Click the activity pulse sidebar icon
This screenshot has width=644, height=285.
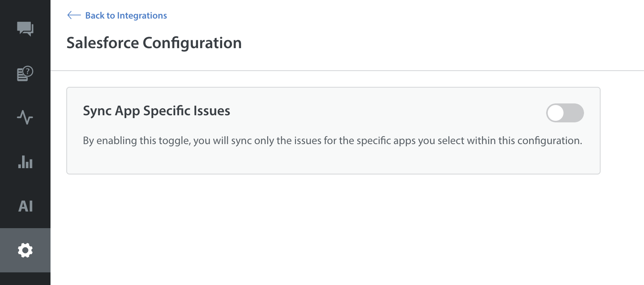25,117
